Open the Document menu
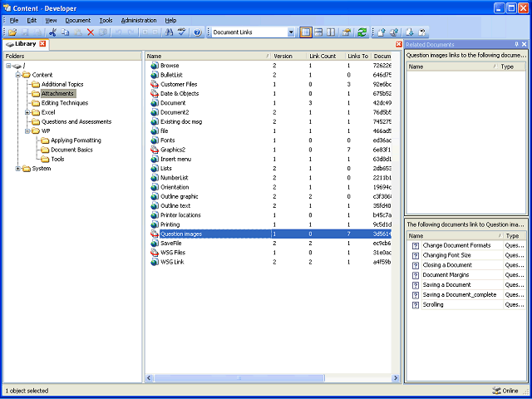The image size is (532, 399). click(78, 20)
